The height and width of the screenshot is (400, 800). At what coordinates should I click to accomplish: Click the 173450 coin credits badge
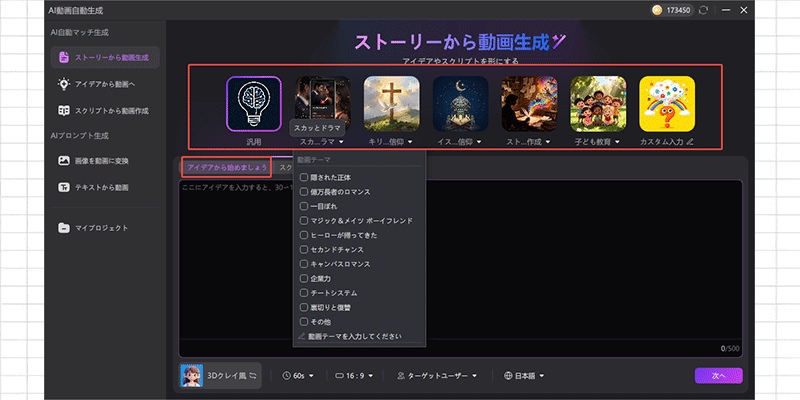point(672,10)
